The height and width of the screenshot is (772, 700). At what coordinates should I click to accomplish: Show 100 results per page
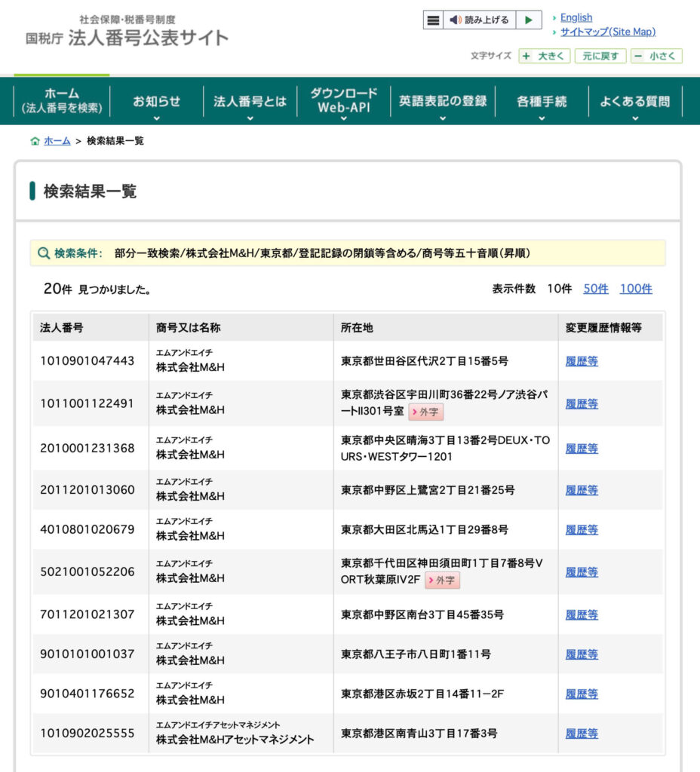(636, 289)
